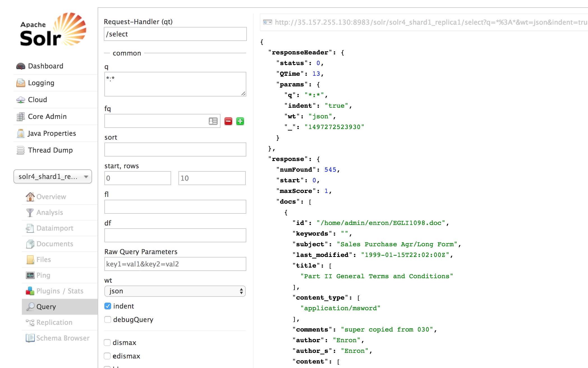Image resolution: width=588 pixels, height=368 pixels.
Task: Click the rows field showing 10
Action: pyautogui.click(x=212, y=178)
